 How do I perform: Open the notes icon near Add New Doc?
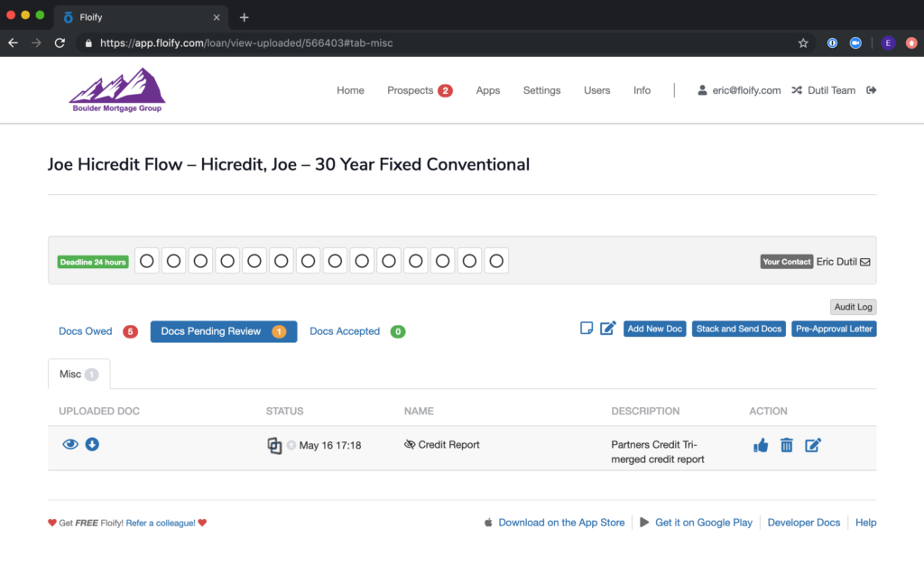(x=587, y=328)
